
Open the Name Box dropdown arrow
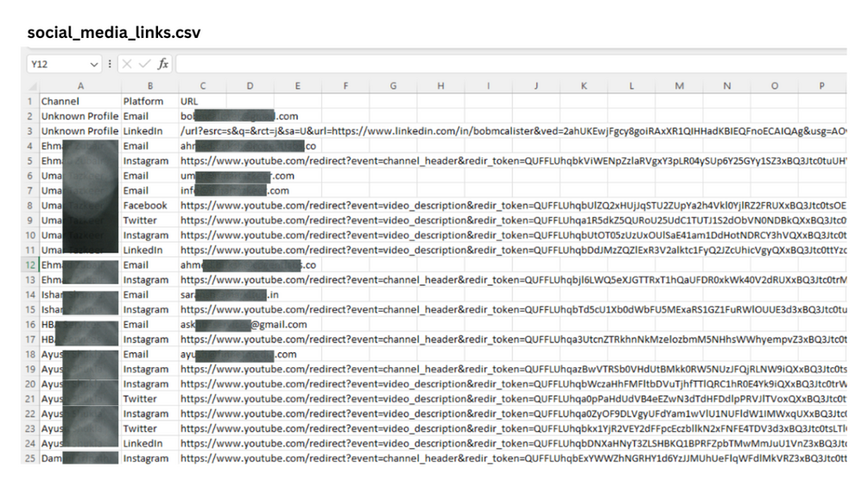[94, 64]
